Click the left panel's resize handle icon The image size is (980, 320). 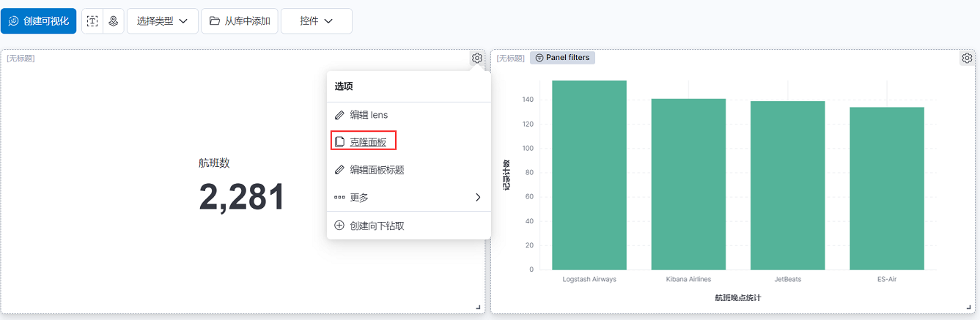pyautogui.click(x=478, y=308)
